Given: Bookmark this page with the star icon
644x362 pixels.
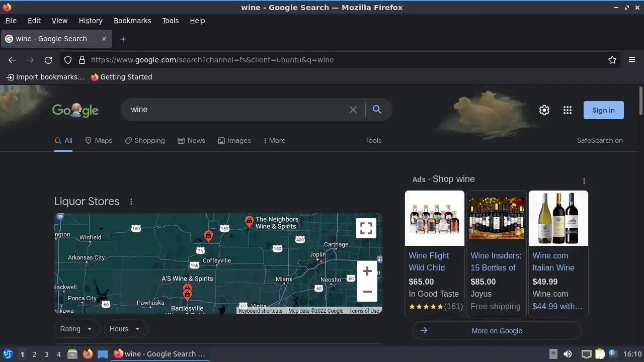Looking at the screenshot, I should pos(612,60).
